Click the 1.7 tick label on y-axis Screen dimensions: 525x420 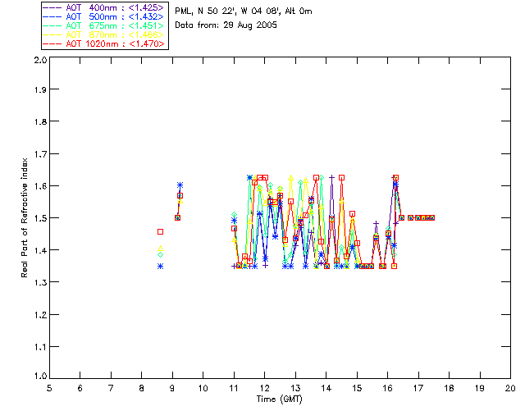pyautogui.click(x=39, y=155)
